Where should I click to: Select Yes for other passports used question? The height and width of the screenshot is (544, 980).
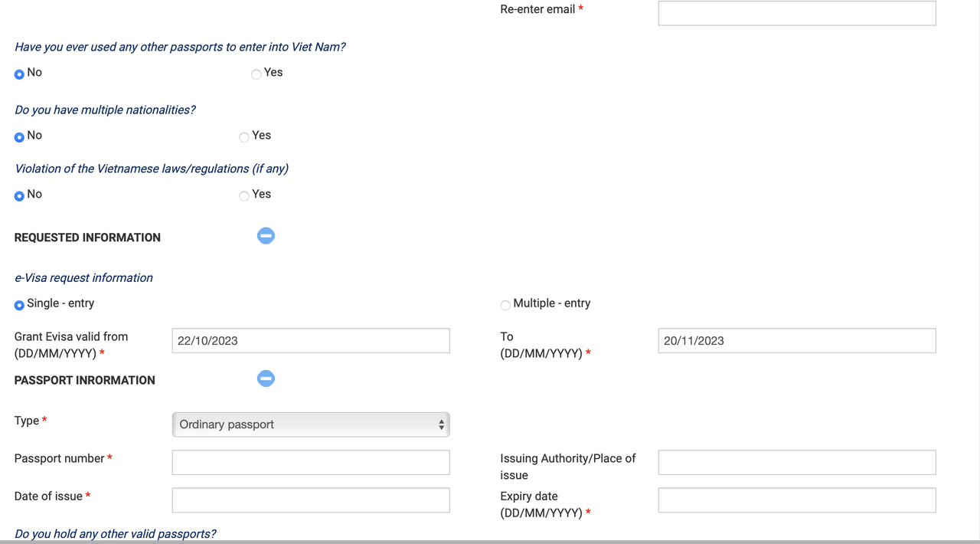pyautogui.click(x=256, y=74)
